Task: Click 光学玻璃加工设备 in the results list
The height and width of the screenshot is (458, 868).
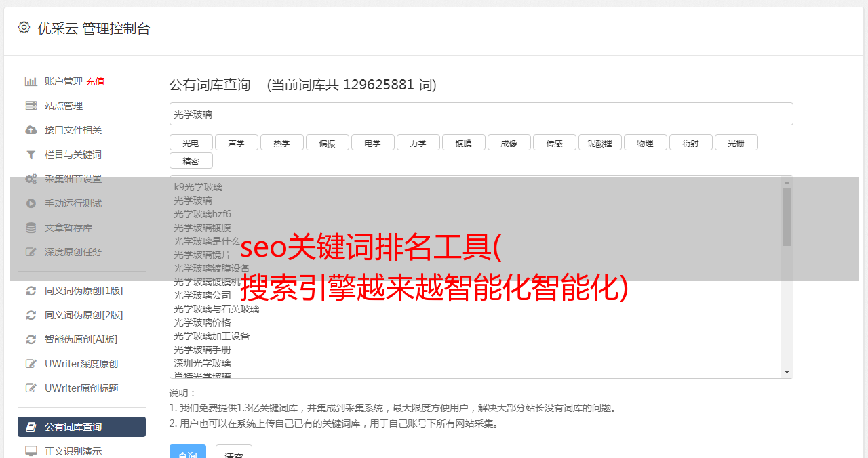Action: [x=212, y=336]
